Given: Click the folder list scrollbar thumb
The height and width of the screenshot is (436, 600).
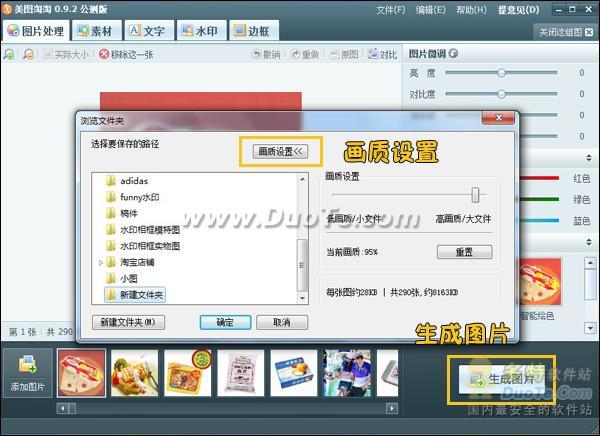Looking at the screenshot, I should click(302, 265).
